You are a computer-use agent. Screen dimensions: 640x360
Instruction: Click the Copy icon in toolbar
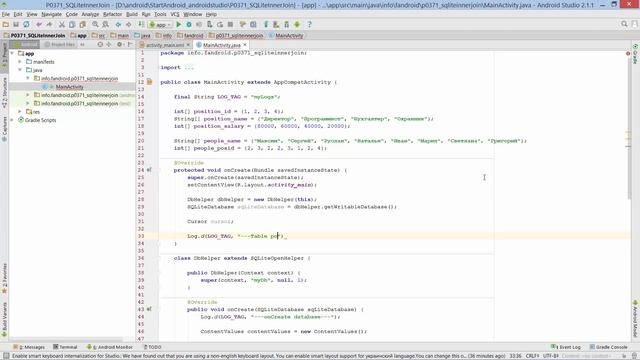click(72, 24)
